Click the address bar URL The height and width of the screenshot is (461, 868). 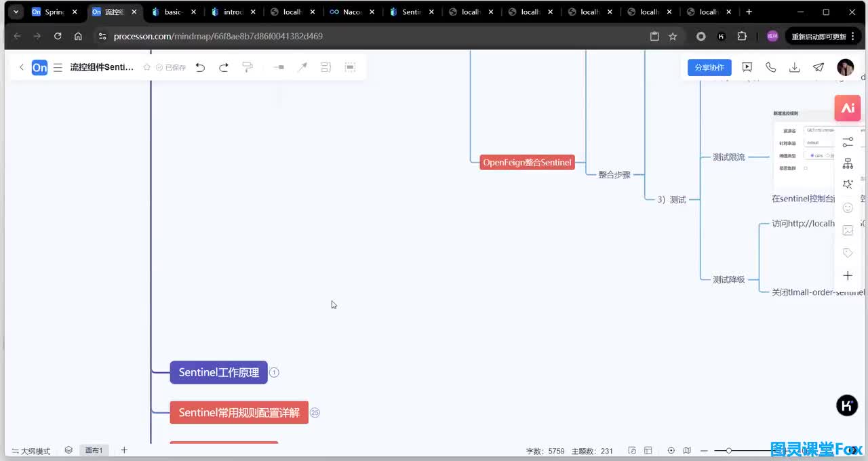(218, 37)
